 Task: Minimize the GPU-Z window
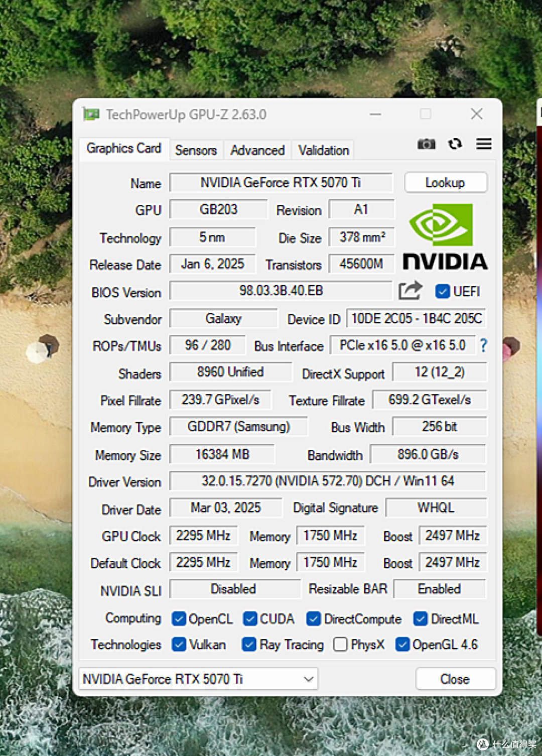pos(375,114)
